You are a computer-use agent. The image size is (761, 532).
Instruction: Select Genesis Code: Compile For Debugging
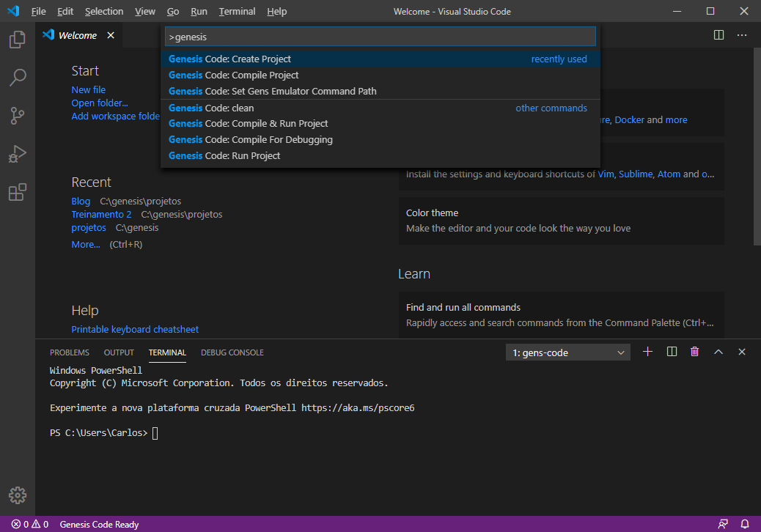(x=380, y=140)
